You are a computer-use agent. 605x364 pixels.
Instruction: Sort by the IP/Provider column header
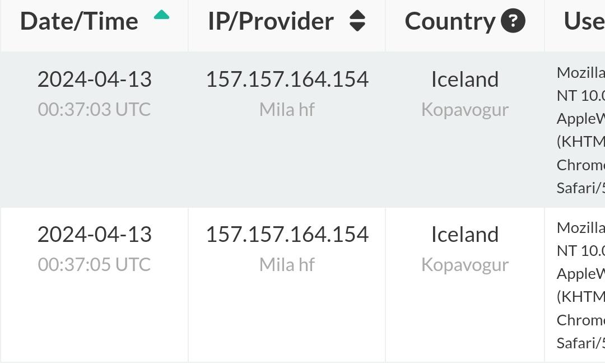pyautogui.click(x=271, y=21)
